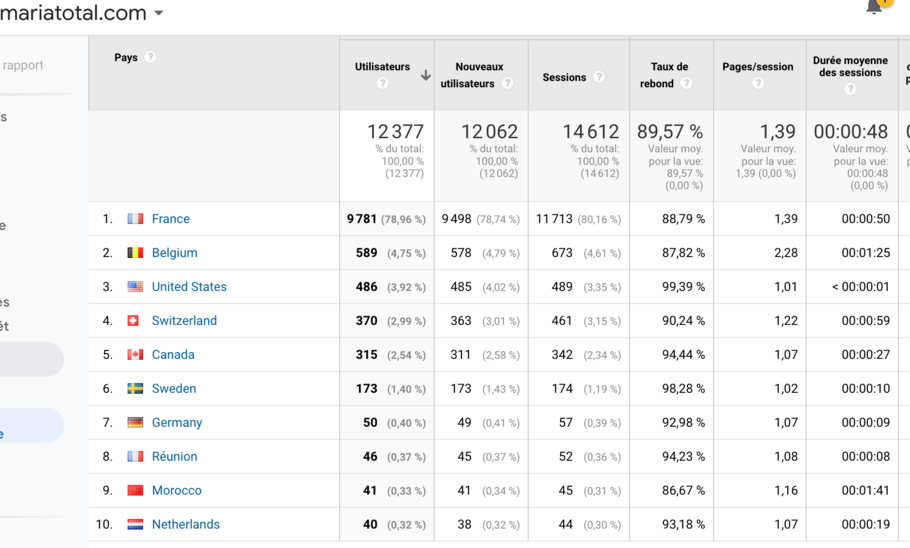Select United States in the country list

click(x=189, y=287)
